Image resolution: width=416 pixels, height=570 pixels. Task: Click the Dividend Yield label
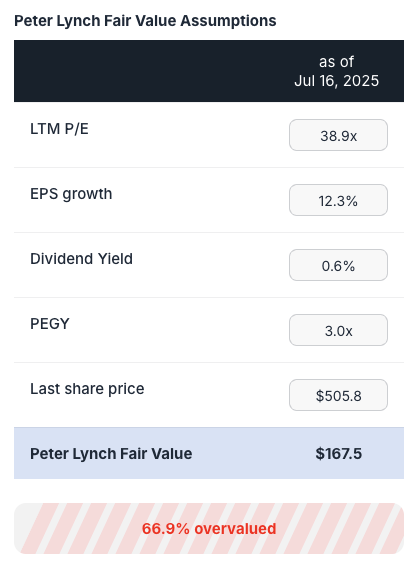coord(81,259)
